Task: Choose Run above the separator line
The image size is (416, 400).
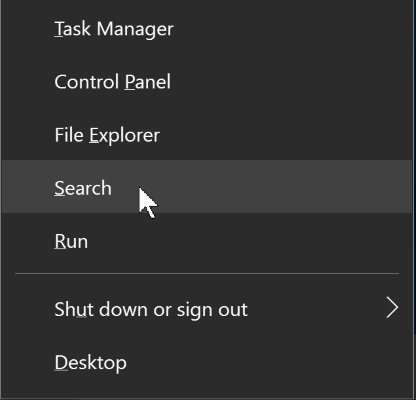Action: point(207,241)
